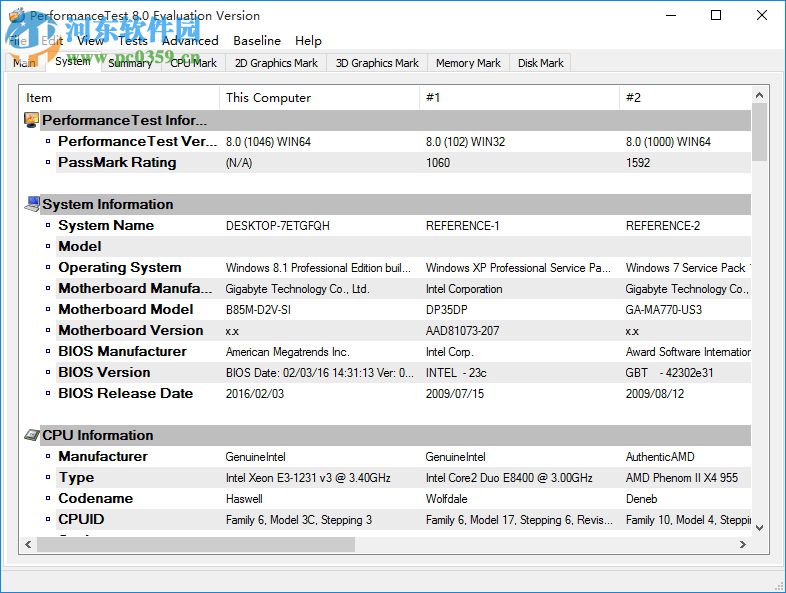Click the American Megatrends Inc. value

287,352
